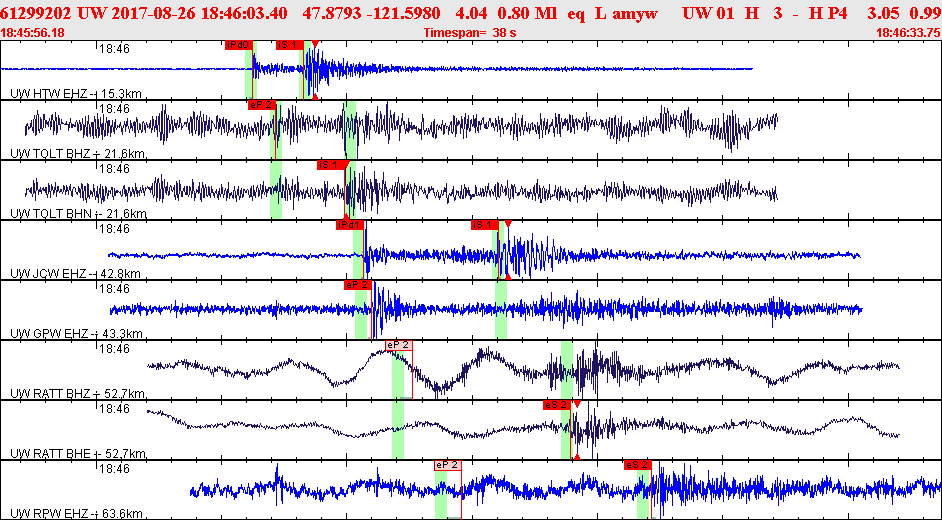
Task: Select channel label UW JCW EHZ 42.8km
Action: [x=75, y=274]
